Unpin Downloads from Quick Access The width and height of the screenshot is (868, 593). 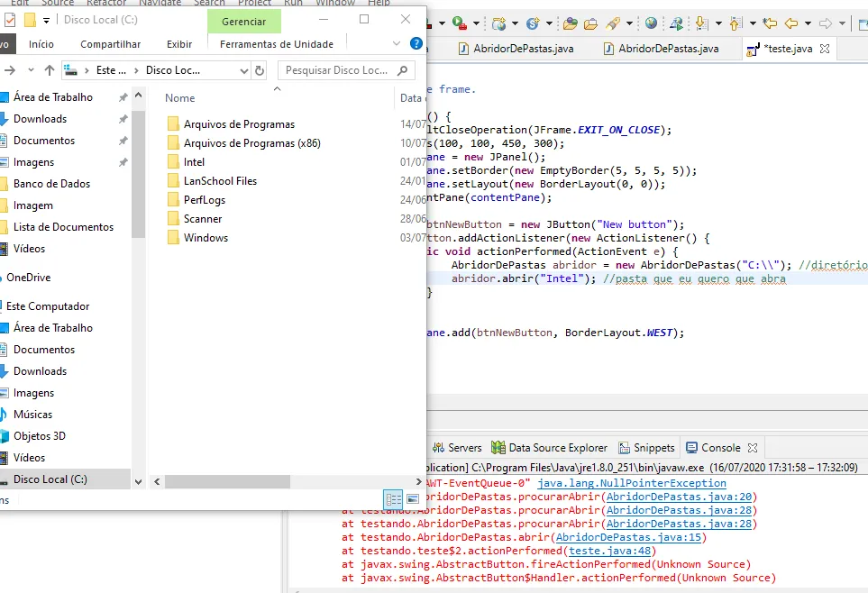[x=123, y=119]
